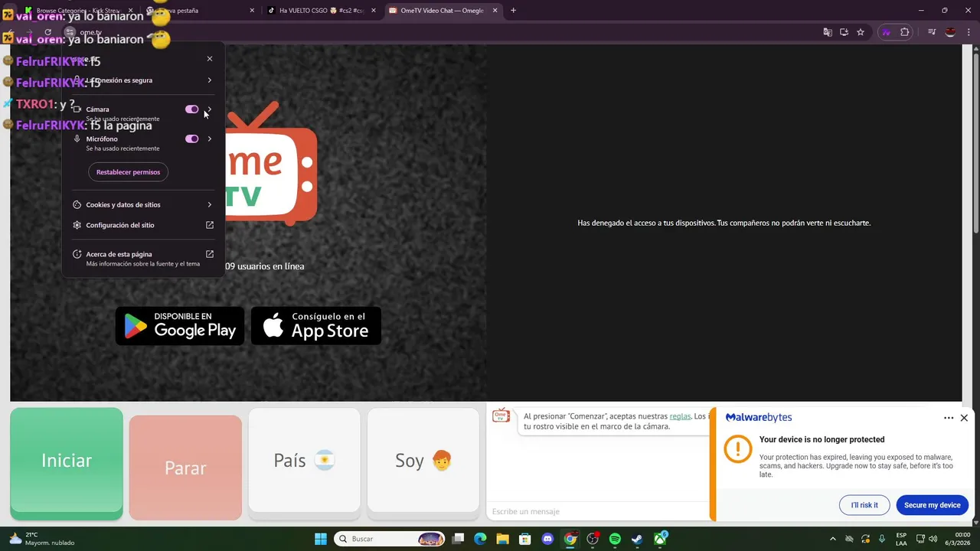
Task: Expand the Cámara permission details arrow
Action: click(x=210, y=109)
